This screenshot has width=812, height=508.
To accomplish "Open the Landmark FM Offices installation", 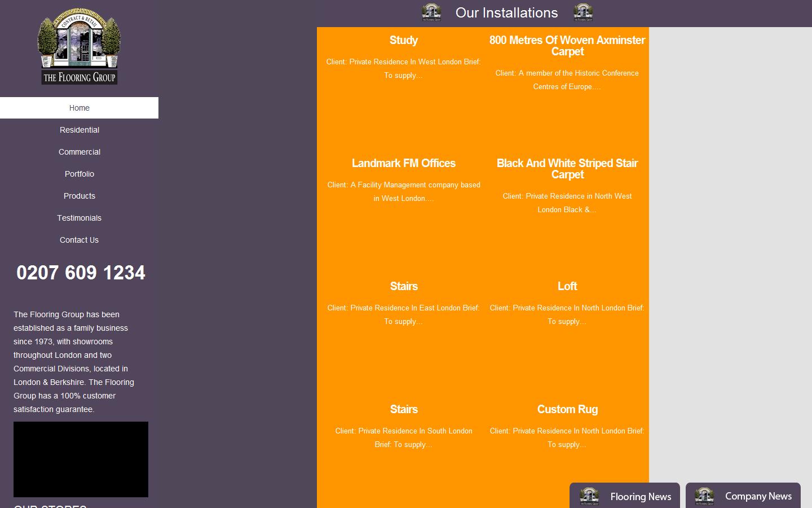I will (x=403, y=163).
